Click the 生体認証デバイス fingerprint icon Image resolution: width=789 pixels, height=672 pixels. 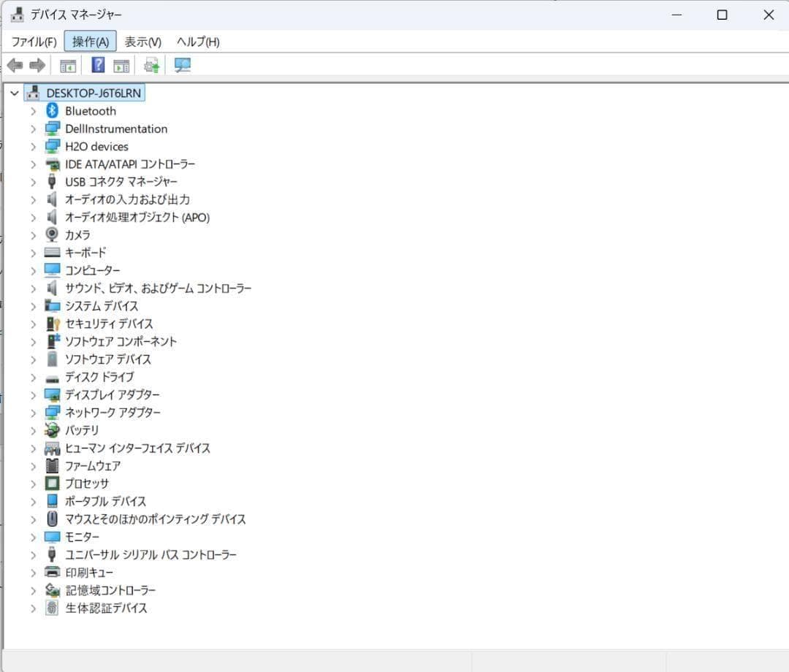point(52,608)
